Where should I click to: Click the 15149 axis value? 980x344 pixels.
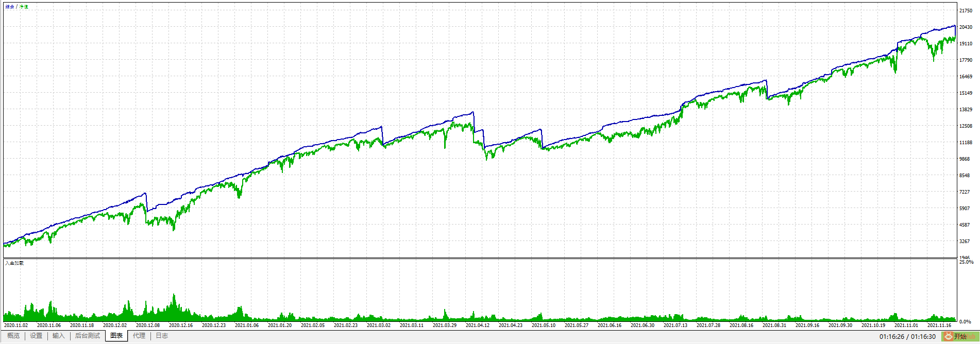click(x=966, y=93)
